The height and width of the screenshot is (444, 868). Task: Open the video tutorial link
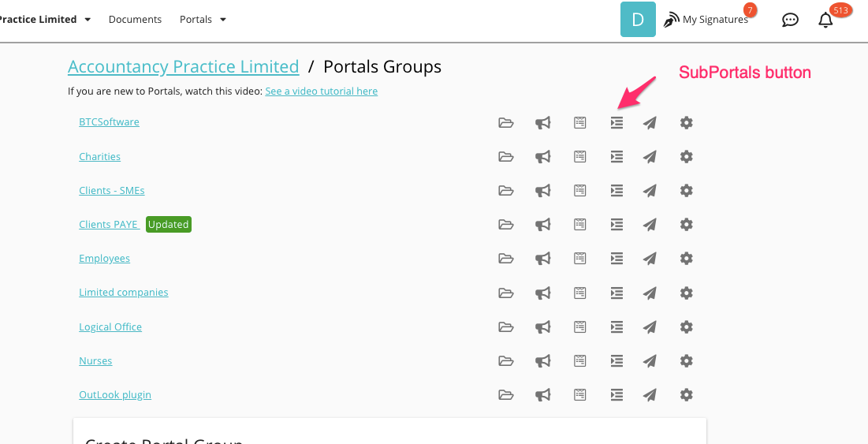[x=321, y=91]
